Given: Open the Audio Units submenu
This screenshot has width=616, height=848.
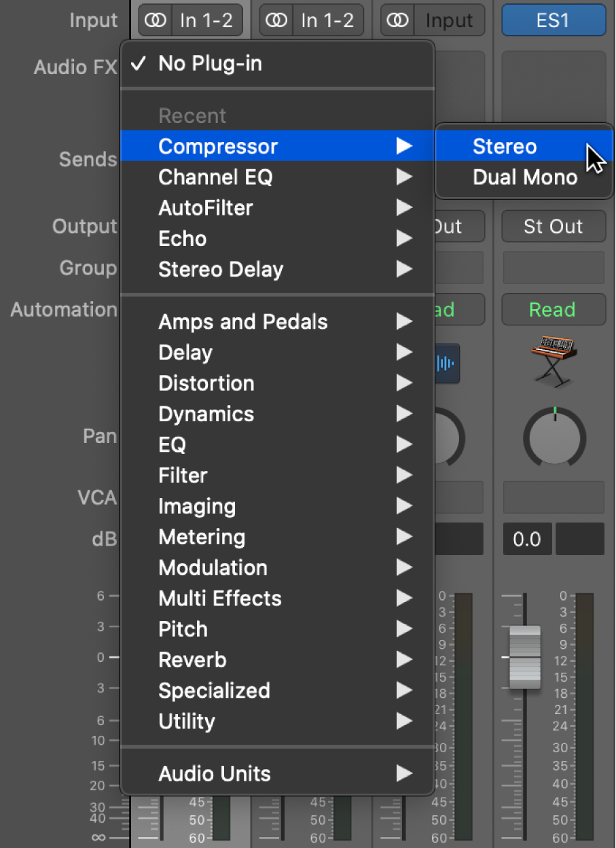Looking at the screenshot, I should [215, 773].
